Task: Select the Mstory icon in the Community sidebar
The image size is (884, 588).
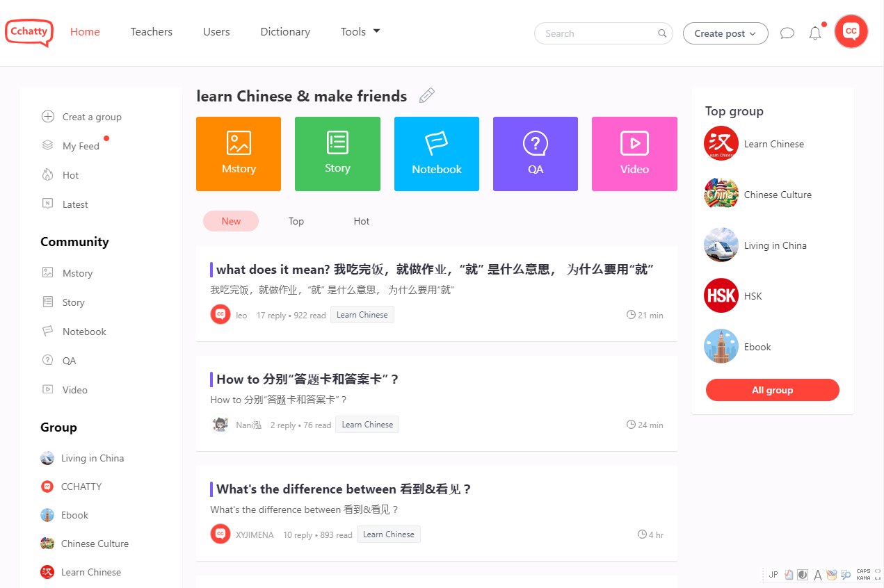Action: point(47,272)
